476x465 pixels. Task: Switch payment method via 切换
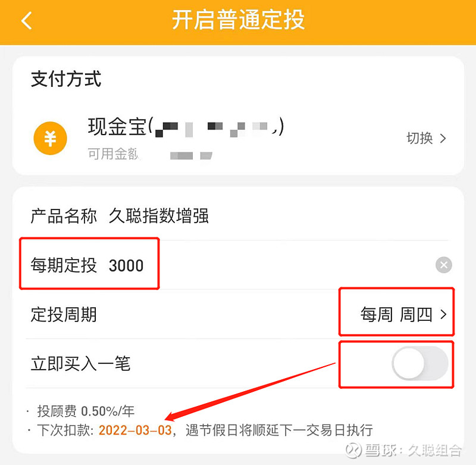(x=420, y=139)
